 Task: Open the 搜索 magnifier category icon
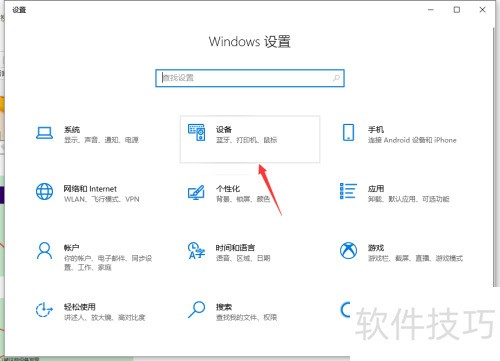196,310
